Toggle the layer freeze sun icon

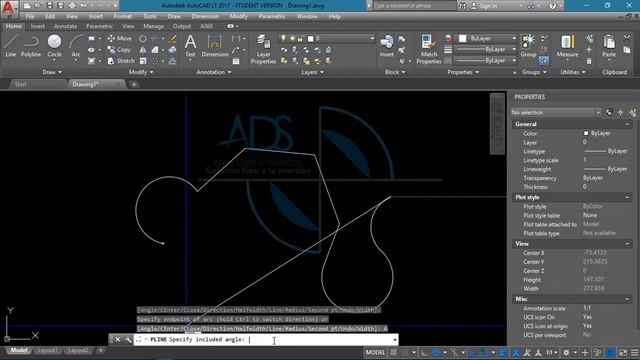292,38
